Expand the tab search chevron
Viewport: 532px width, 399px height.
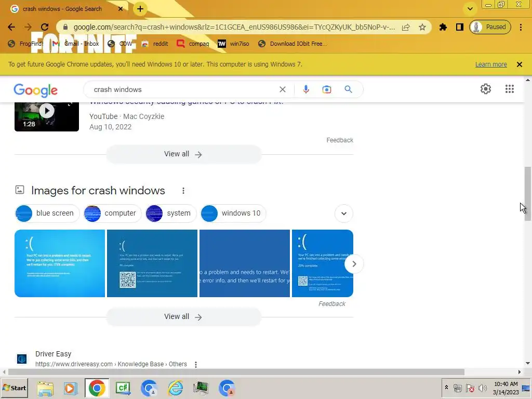(470, 9)
